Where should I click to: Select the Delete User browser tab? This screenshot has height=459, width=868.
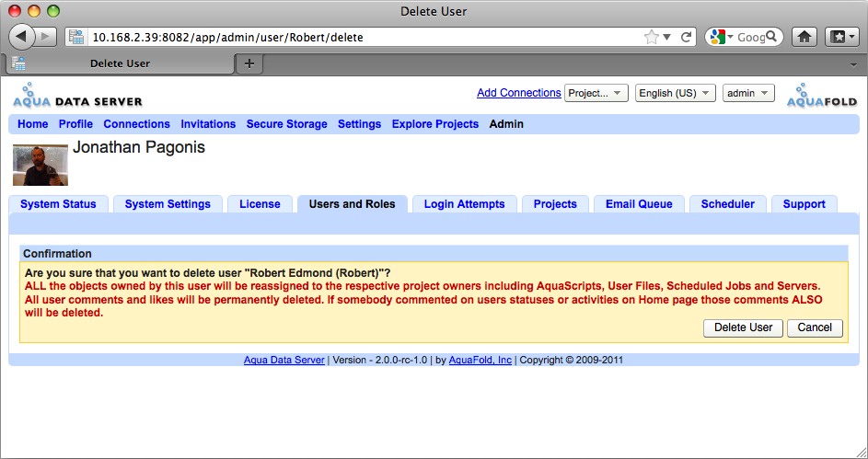120,63
